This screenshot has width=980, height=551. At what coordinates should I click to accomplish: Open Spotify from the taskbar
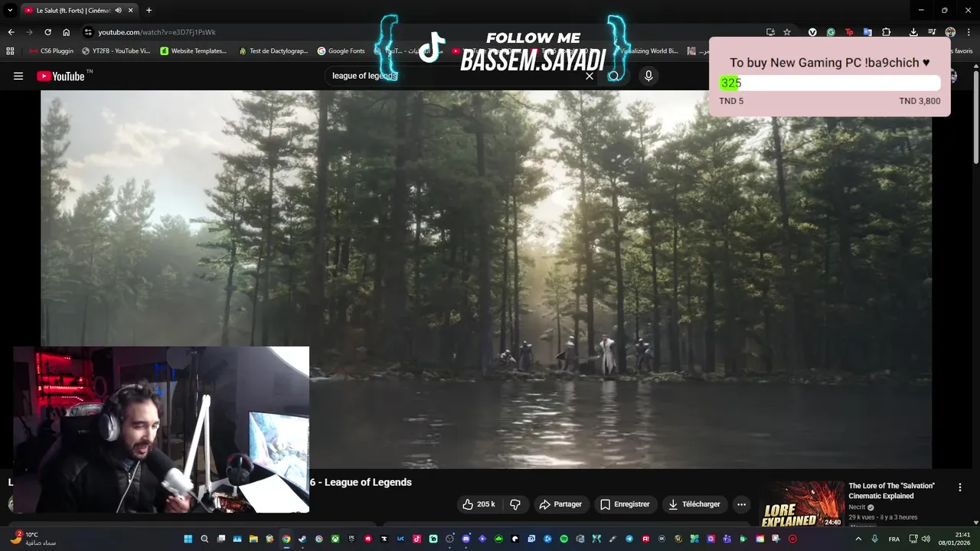coord(564,539)
